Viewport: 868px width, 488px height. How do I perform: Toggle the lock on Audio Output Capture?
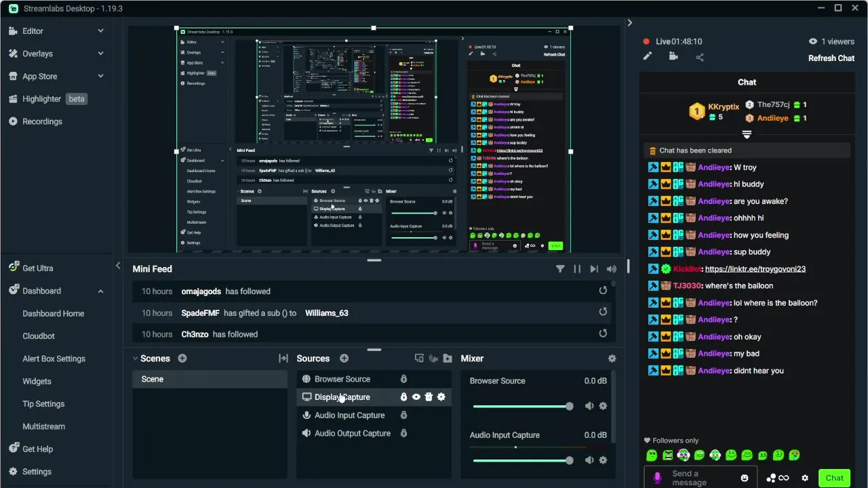tap(403, 433)
